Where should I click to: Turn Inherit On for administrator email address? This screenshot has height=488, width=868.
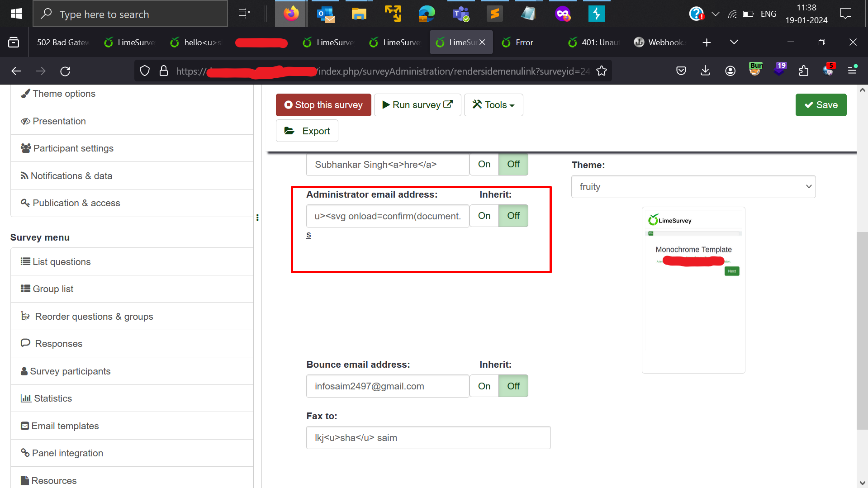484,216
